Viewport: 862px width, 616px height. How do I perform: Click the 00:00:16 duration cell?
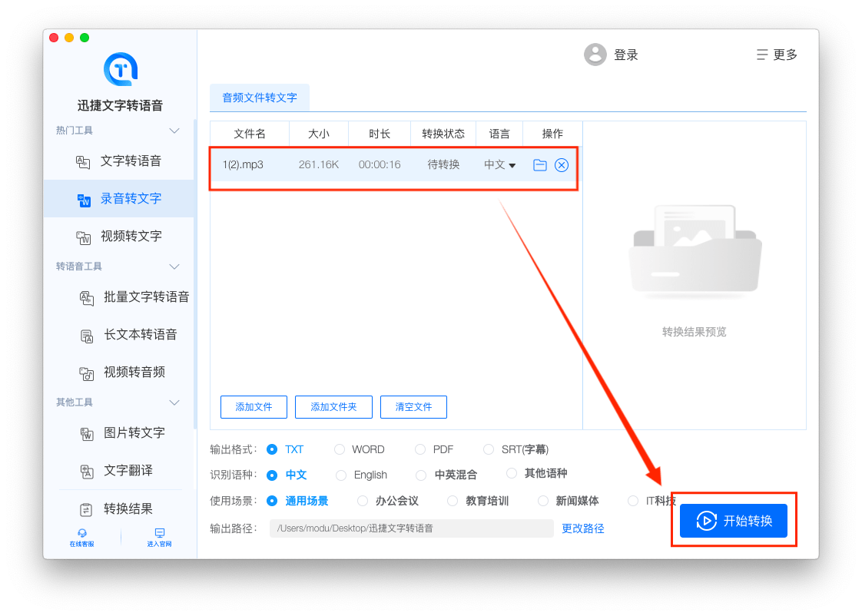click(x=380, y=165)
